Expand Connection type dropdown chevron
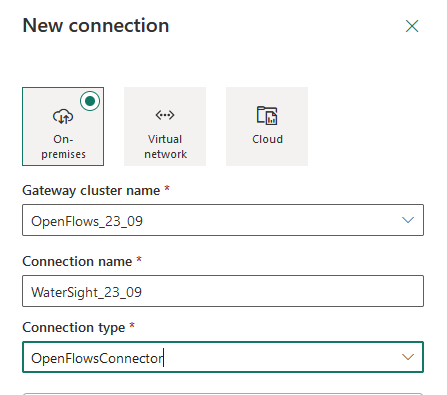The height and width of the screenshot is (395, 447). [x=408, y=357]
